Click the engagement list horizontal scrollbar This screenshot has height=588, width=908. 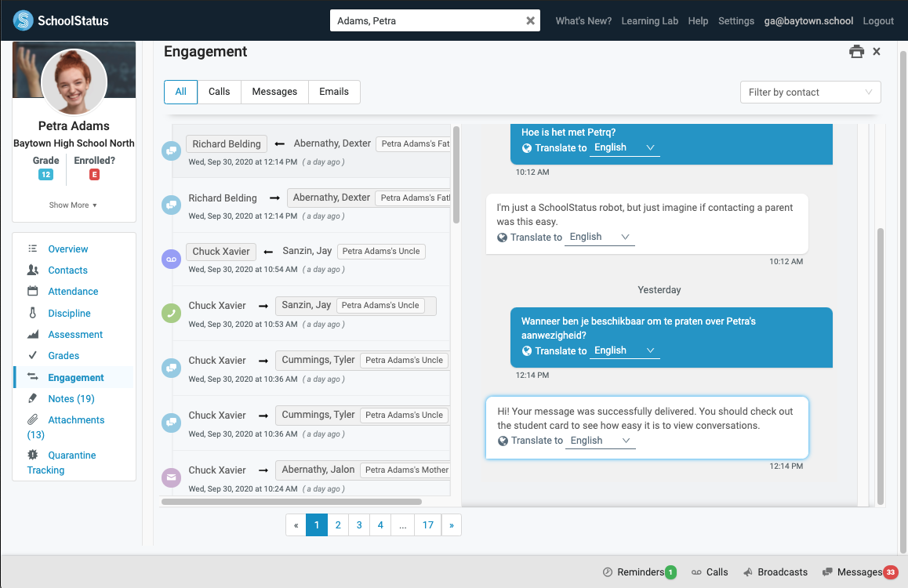291,502
